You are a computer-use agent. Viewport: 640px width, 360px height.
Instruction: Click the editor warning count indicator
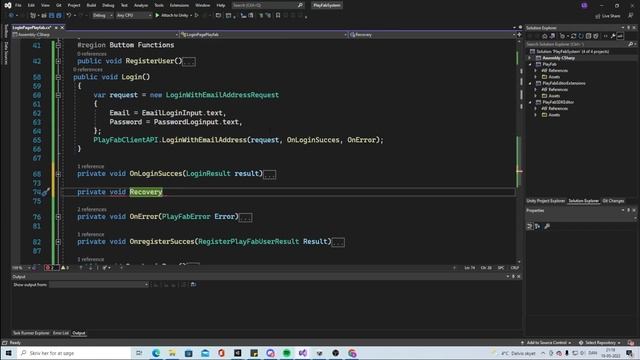(x=65, y=268)
